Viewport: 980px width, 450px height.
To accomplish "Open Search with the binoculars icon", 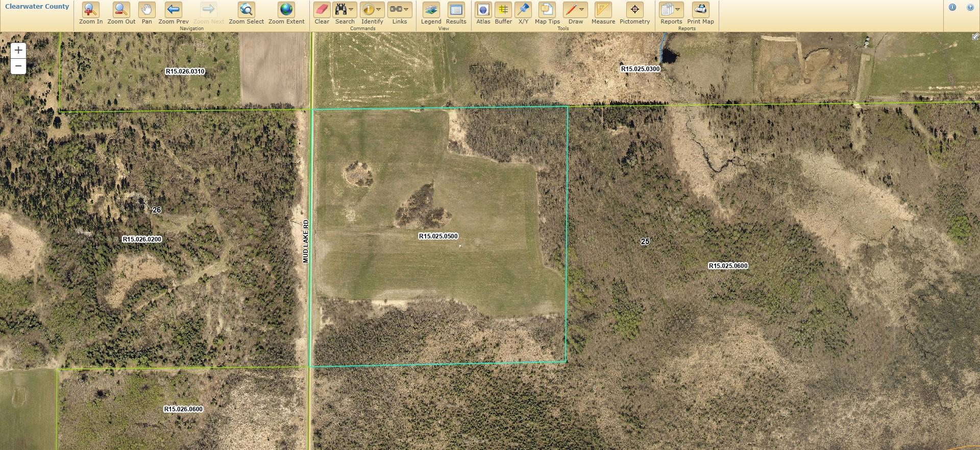I will (341, 9).
